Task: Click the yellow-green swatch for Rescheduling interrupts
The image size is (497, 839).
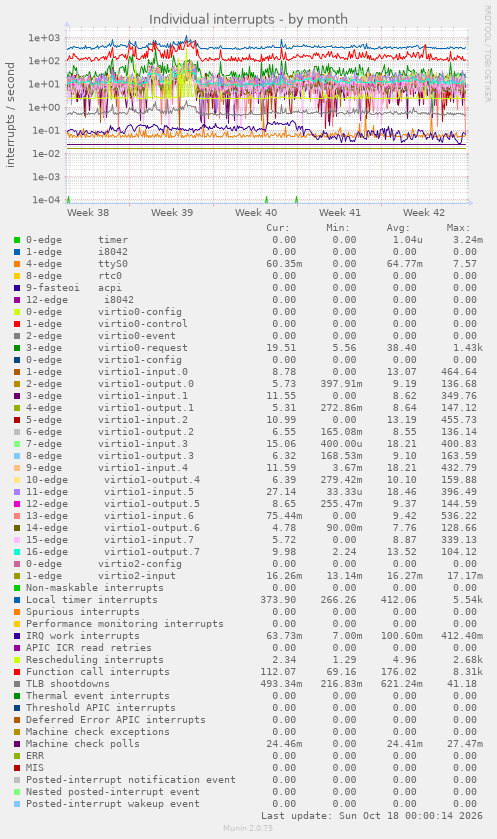Action: tap(17, 660)
